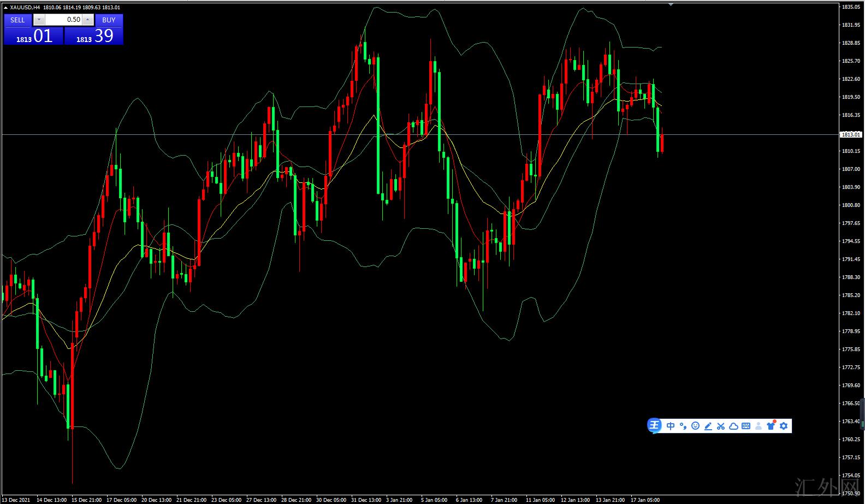
Task: Click the cloud icon in IME toolbar
Action: coord(733,426)
